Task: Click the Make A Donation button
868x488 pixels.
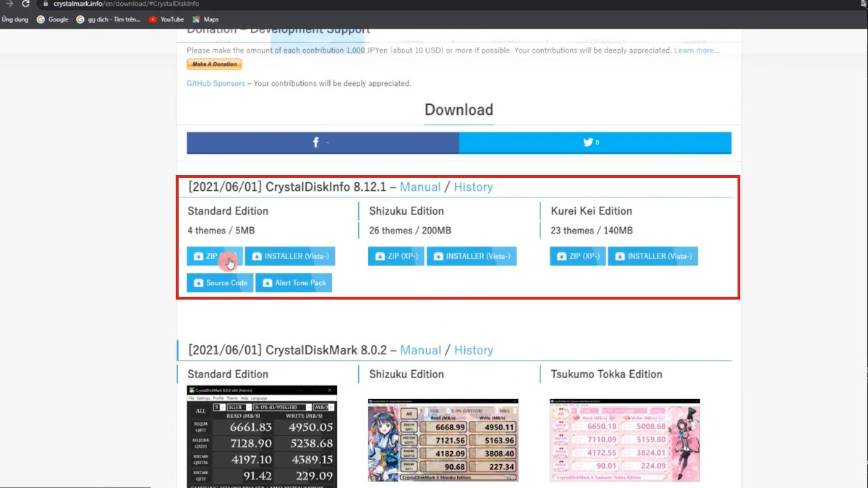Action: pyautogui.click(x=214, y=64)
